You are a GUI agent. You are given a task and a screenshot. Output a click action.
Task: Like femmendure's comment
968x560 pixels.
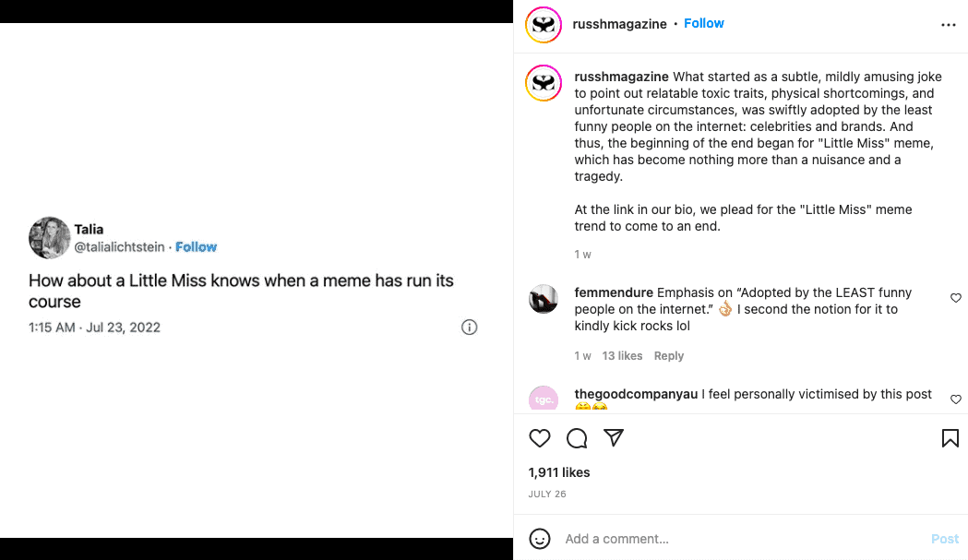click(955, 298)
